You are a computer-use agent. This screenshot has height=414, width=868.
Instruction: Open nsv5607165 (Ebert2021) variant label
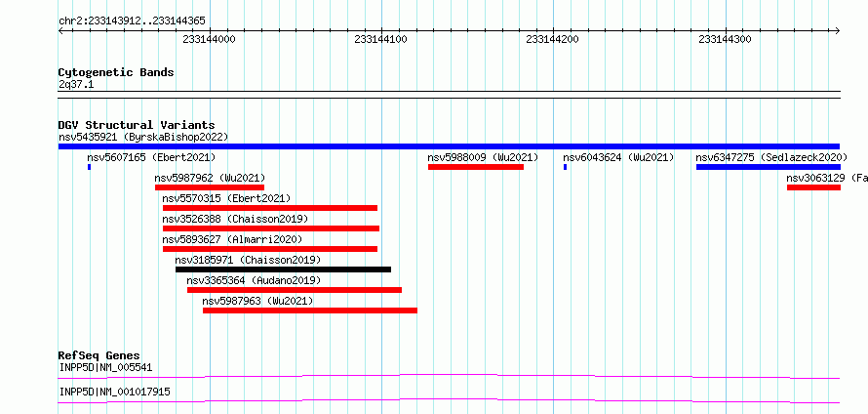151,157
